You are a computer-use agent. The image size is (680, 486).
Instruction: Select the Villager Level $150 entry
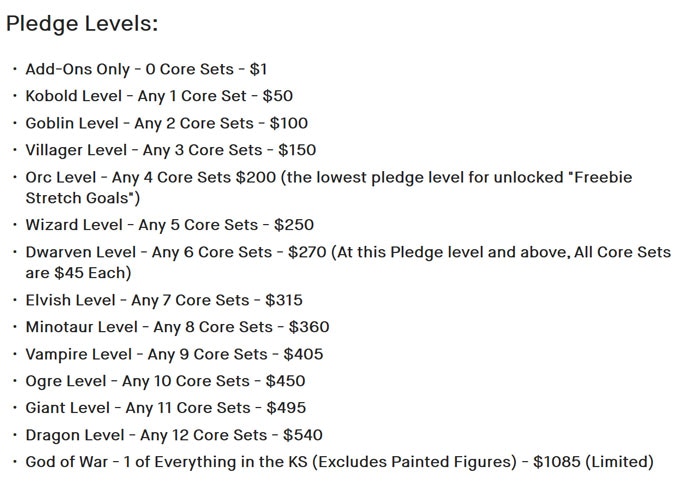click(170, 150)
